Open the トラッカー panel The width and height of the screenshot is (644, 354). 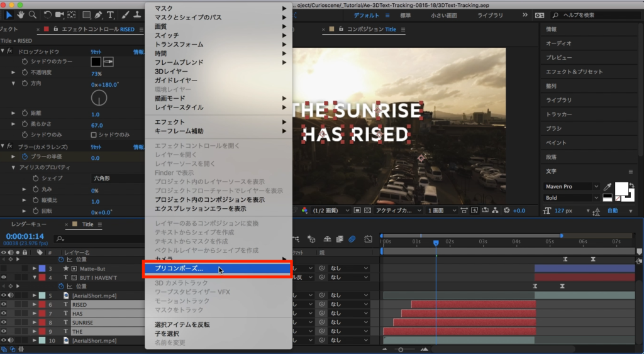click(558, 114)
